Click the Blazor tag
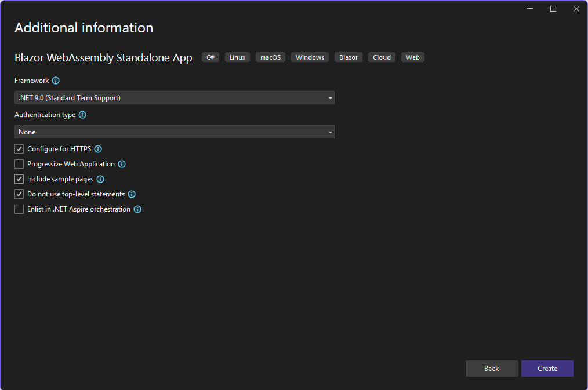This screenshot has width=588, height=390. tap(349, 57)
